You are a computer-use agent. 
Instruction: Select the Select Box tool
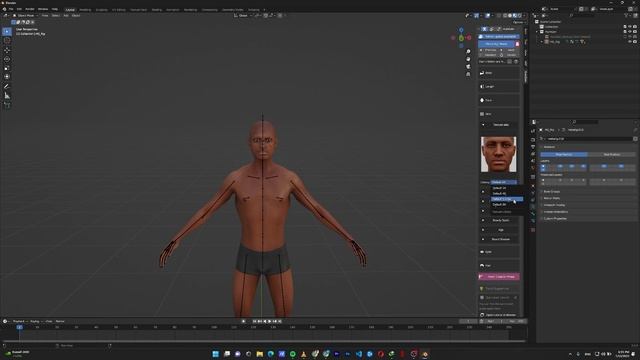click(7, 31)
